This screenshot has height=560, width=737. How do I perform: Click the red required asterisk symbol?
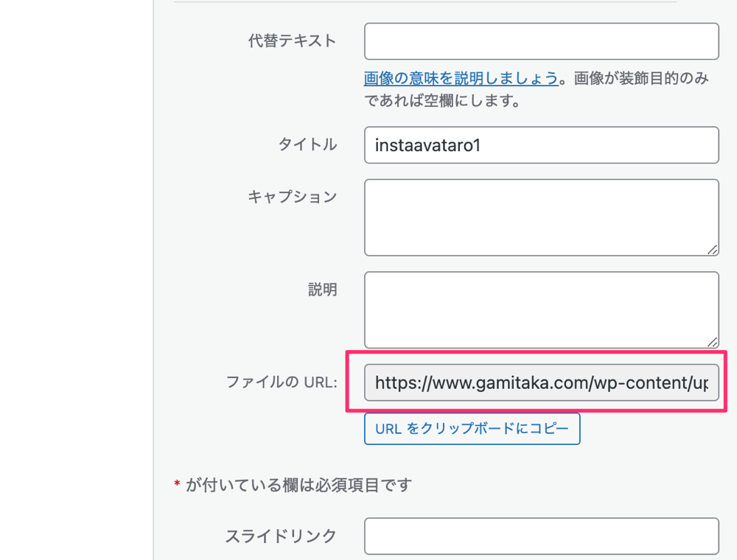click(x=177, y=484)
